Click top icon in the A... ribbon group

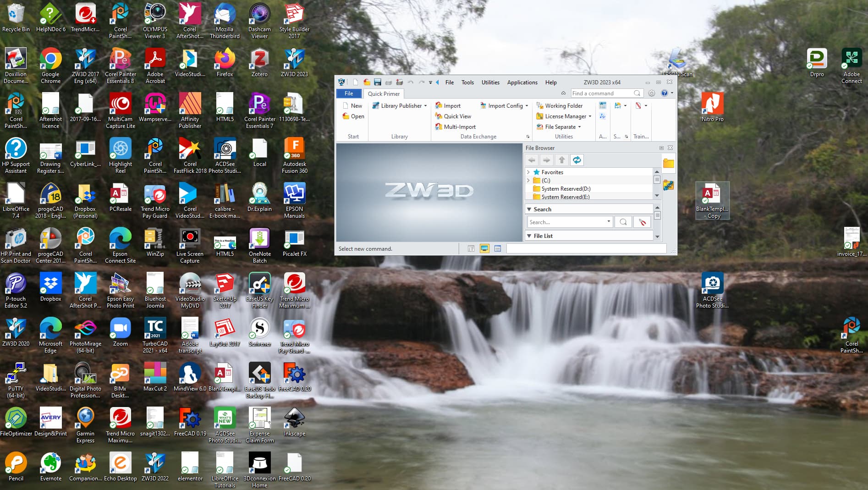[603, 105]
